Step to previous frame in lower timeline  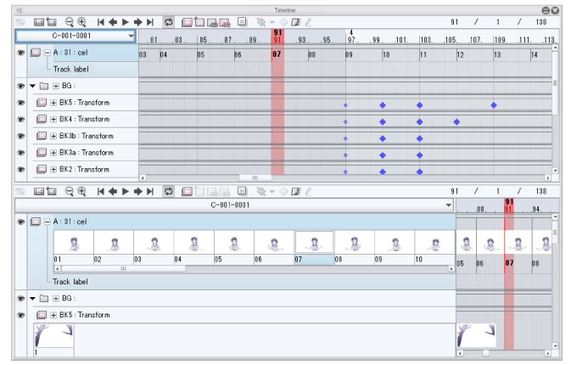113,192
